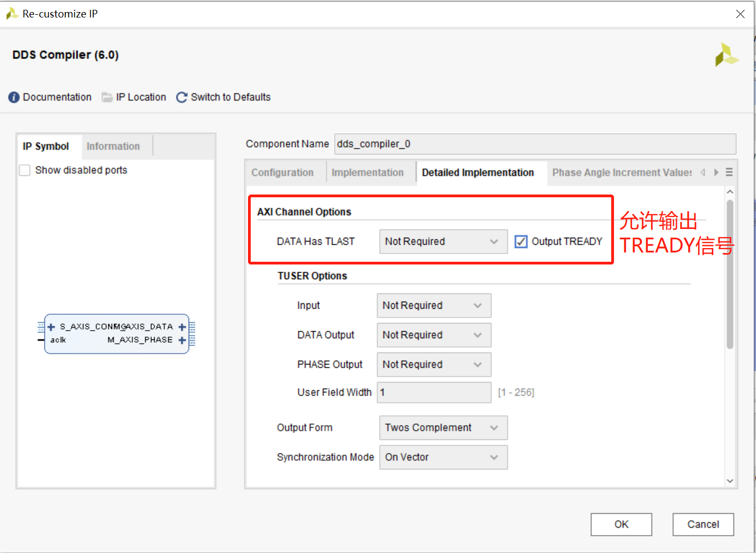Open the TUSER Input dropdown
The width and height of the screenshot is (756, 553).
434,305
